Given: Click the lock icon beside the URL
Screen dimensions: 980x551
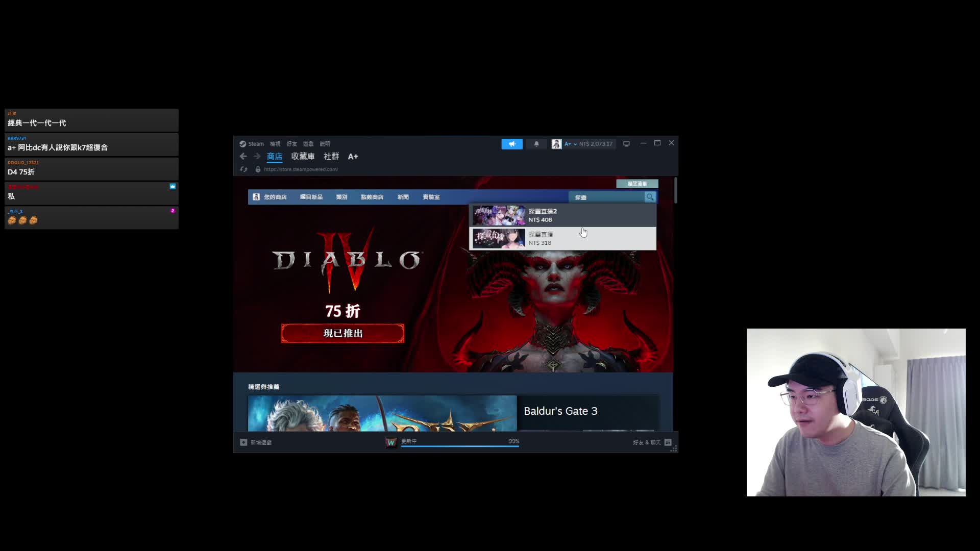Looking at the screenshot, I should click(x=258, y=169).
